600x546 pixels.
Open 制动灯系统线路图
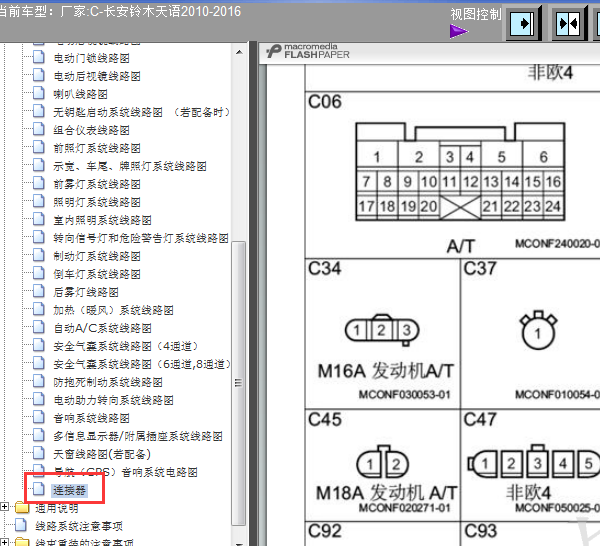[x=97, y=256]
